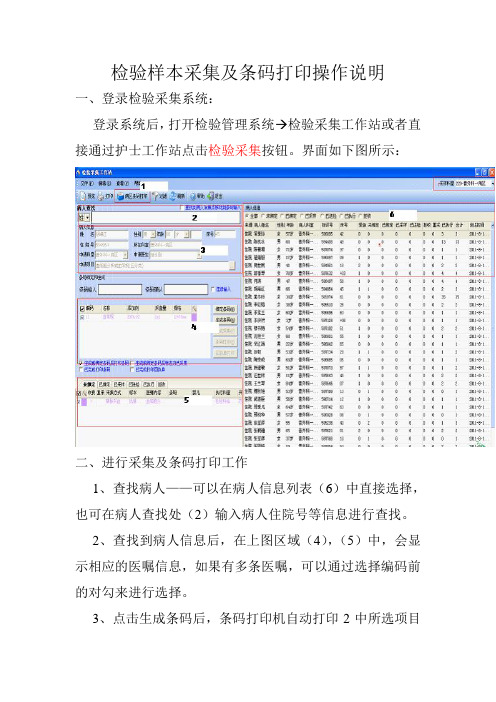Open the 申请医生 dropdown arrow
The height and width of the screenshot is (702, 496).
coord(199,255)
